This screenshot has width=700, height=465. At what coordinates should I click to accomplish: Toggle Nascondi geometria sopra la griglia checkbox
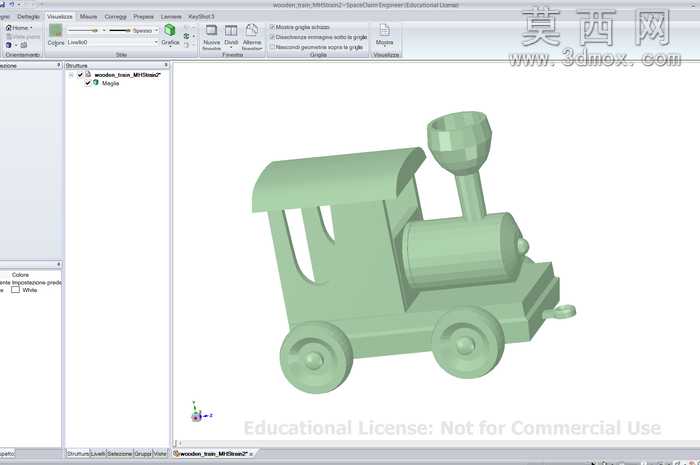point(272,47)
